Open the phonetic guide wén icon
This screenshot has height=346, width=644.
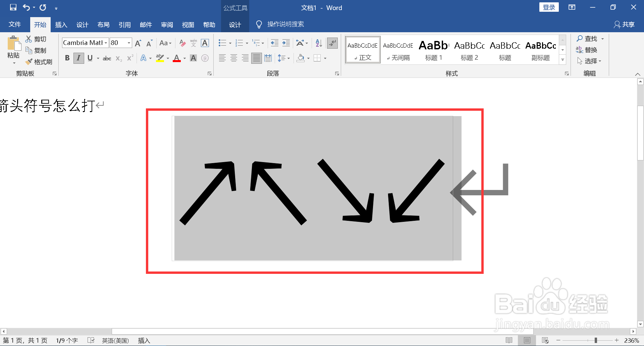coord(194,43)
